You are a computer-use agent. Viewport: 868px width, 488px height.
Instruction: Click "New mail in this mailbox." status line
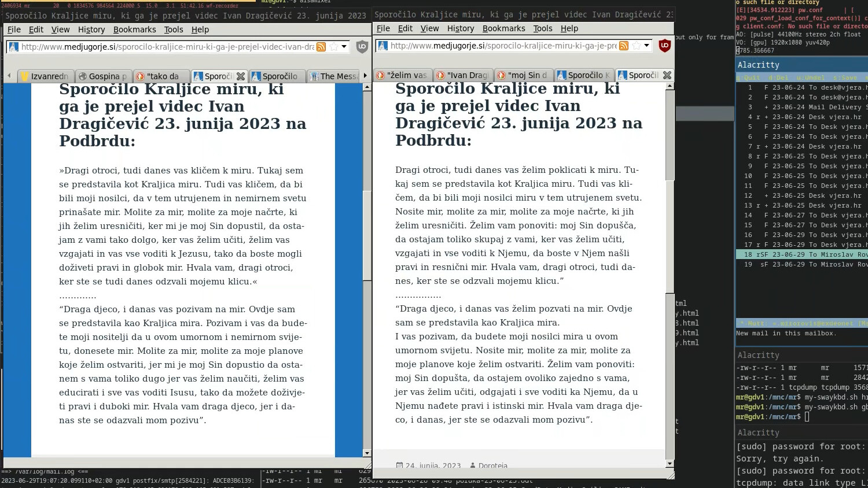(x=785, y=333)
